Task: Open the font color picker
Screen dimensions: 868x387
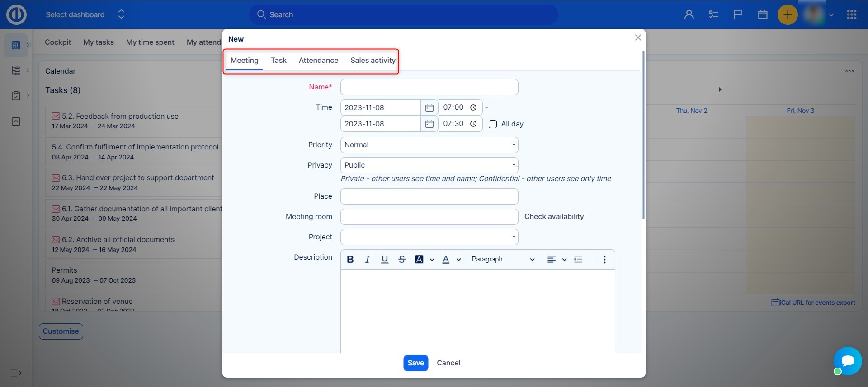Action: point(446,259)
